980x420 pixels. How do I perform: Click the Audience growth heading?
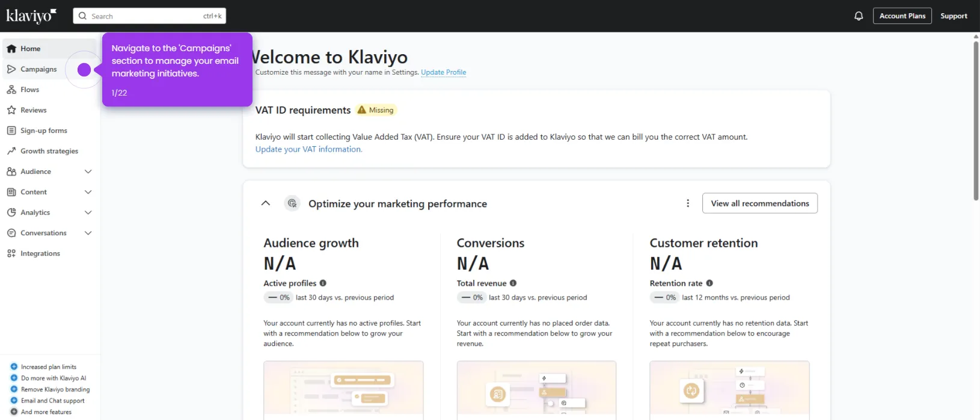[x=311, y=243]
